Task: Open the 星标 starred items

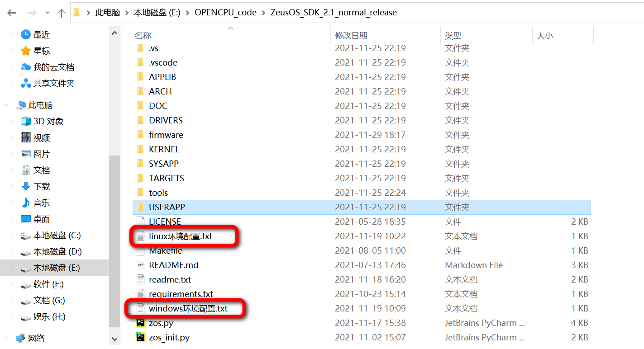Action: 41,51
